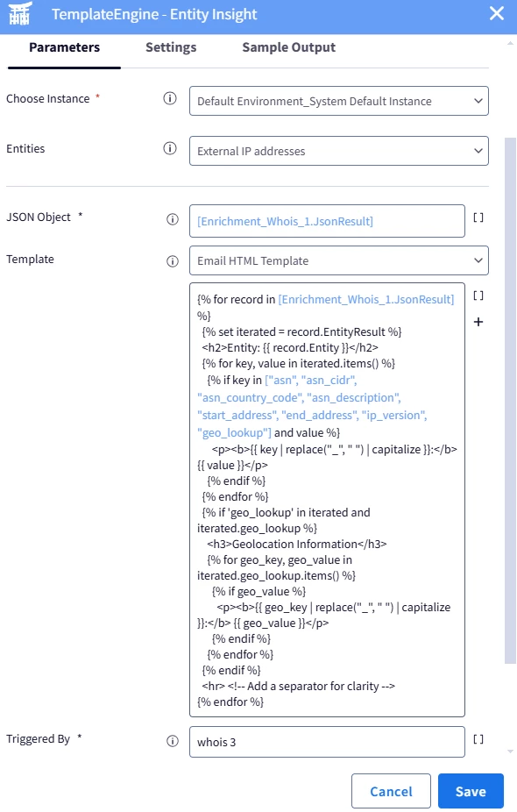Open the Sample Output tab
Image resolution: width=517 pixels, height=812 pixels.
pos(289,47)
